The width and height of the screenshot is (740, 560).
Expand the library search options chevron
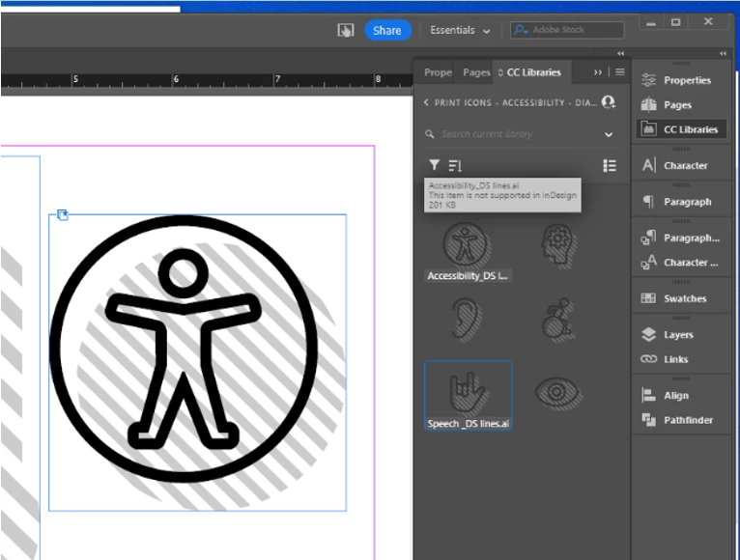click(x=609, y=134)
